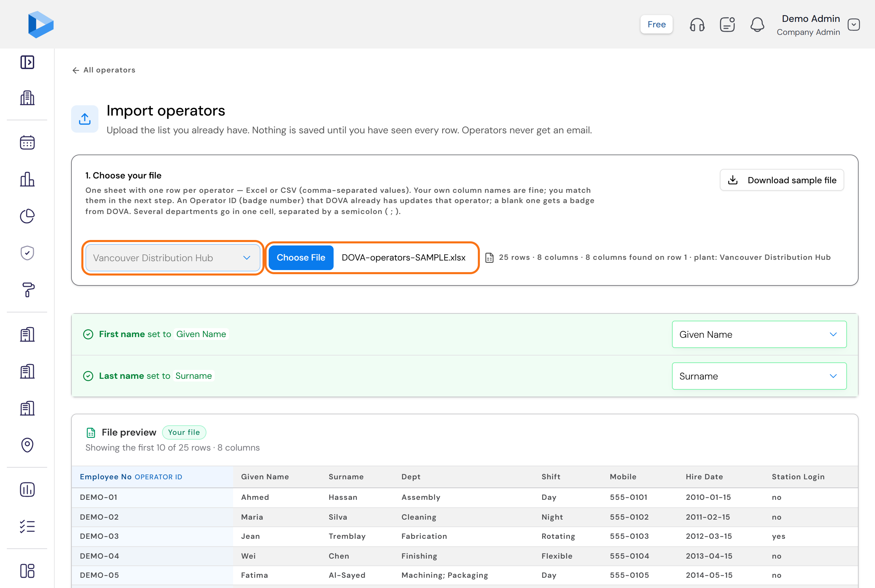
Task: Open the second building-list sidebar icon
Action: tap(27, 371)
